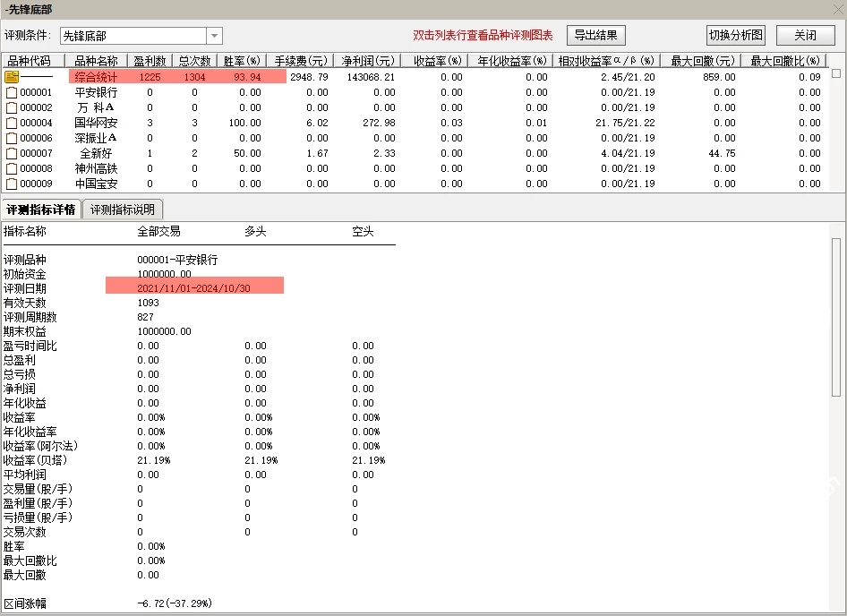Image resolution: width=847 pixels, height=616 pixels.
Task: Select the 国华网安 row
Action: [x=415, y=123]
